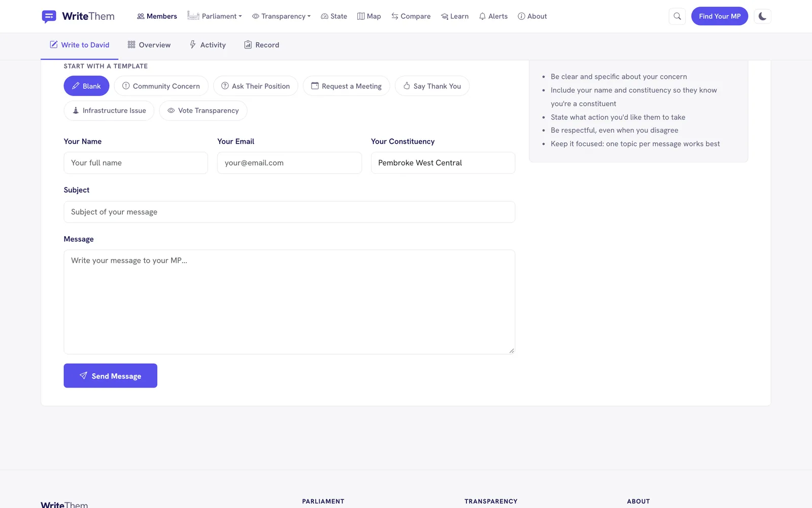Open the Learn section
This screenshot has width=812, height=508.
(455, 16)
